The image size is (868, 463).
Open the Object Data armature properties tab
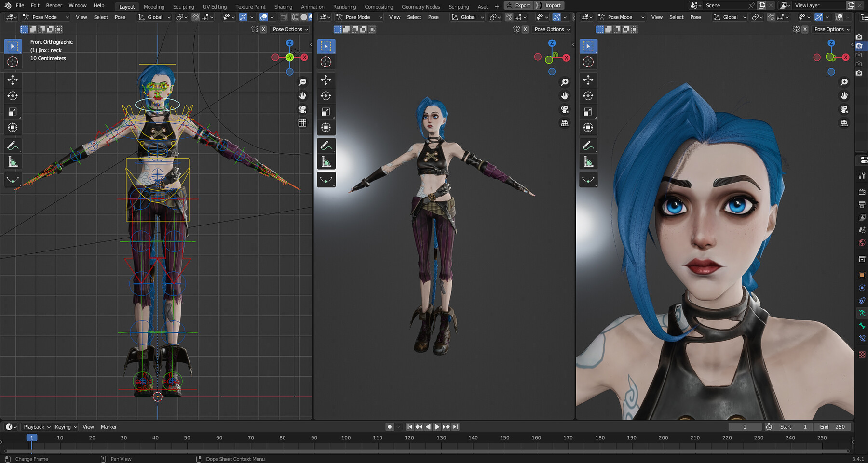[x=862, y=313]
